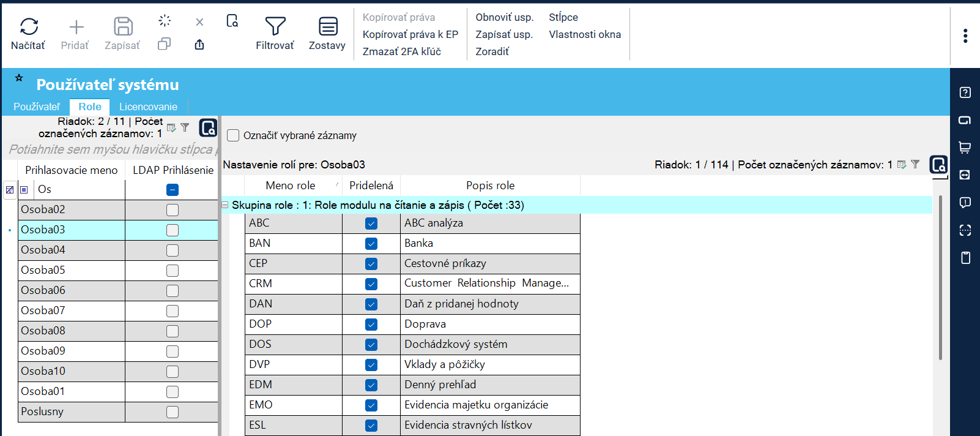The height and width of the screenshot is (436, 980).
Task: Open Stĺpce command
Action: tap(563, 17)
